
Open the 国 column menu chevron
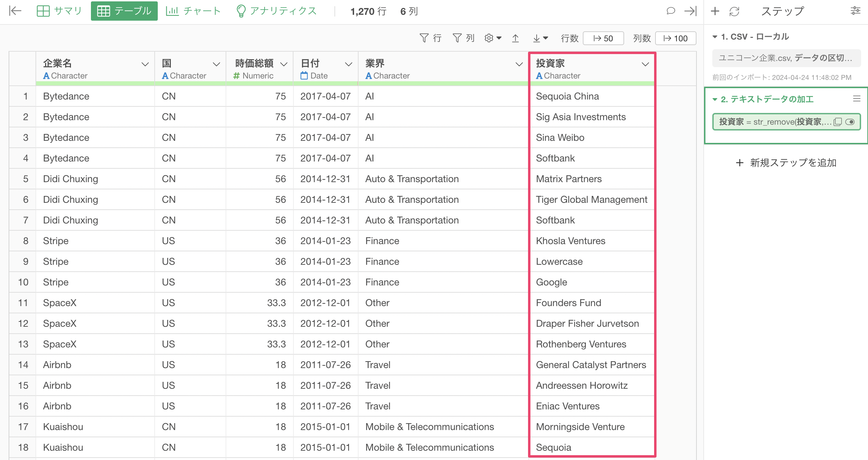216,64
